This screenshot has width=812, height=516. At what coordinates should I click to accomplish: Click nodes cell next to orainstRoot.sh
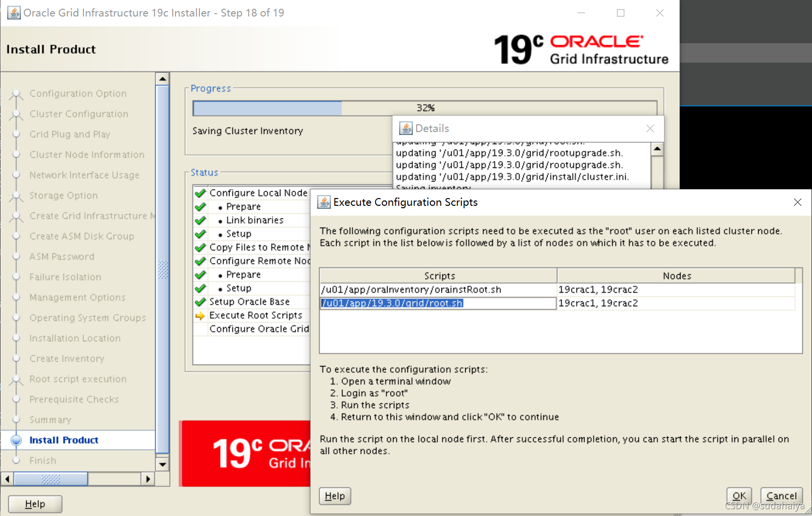[676, 289]
